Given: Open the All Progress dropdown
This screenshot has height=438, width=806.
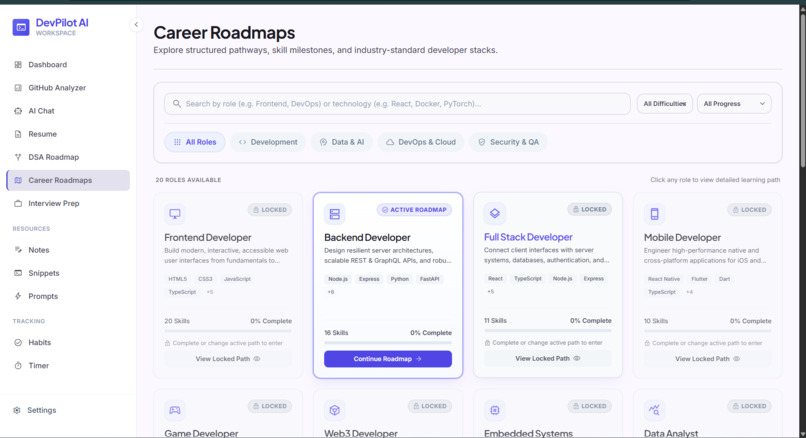Looking at the screenshot, I should (734, 104).
